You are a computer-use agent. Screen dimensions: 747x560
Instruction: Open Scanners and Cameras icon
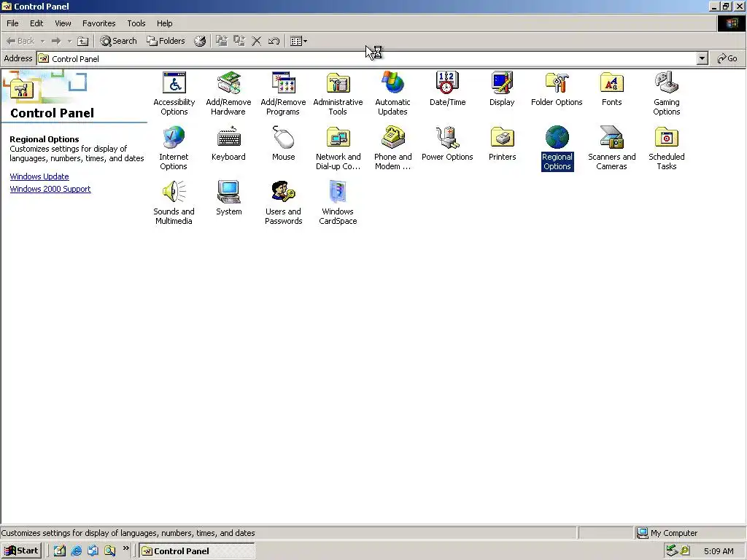tap(612, 148)
